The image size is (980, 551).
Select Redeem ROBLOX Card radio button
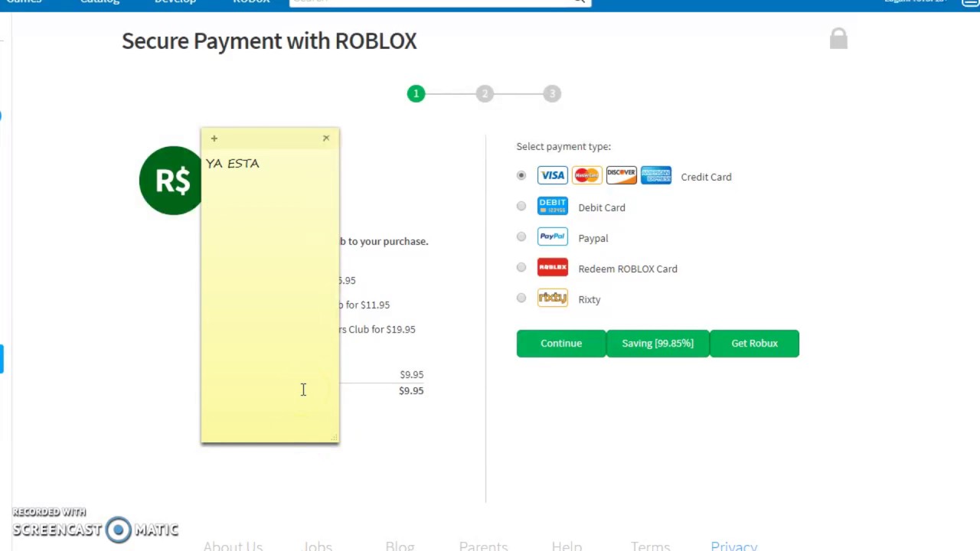(521, 267)
